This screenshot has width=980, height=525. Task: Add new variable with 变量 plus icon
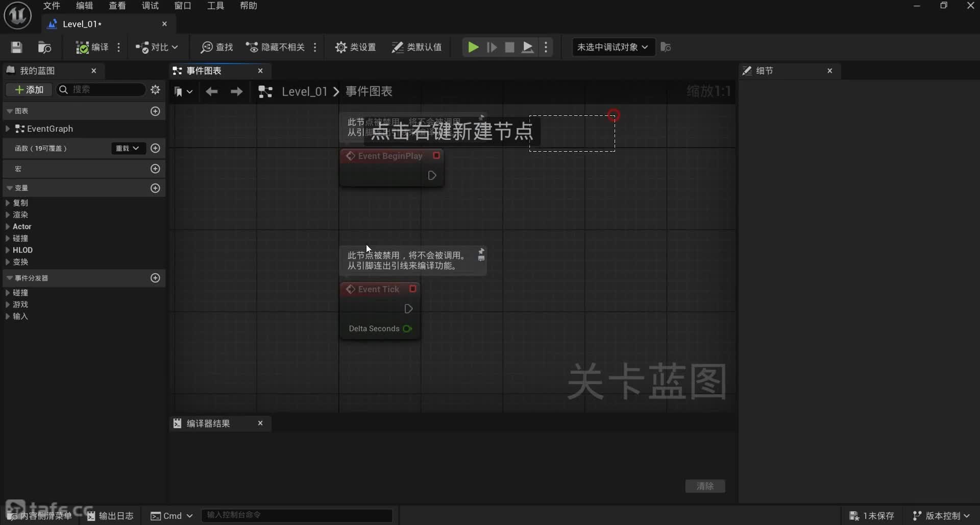[x=156, y=188]
